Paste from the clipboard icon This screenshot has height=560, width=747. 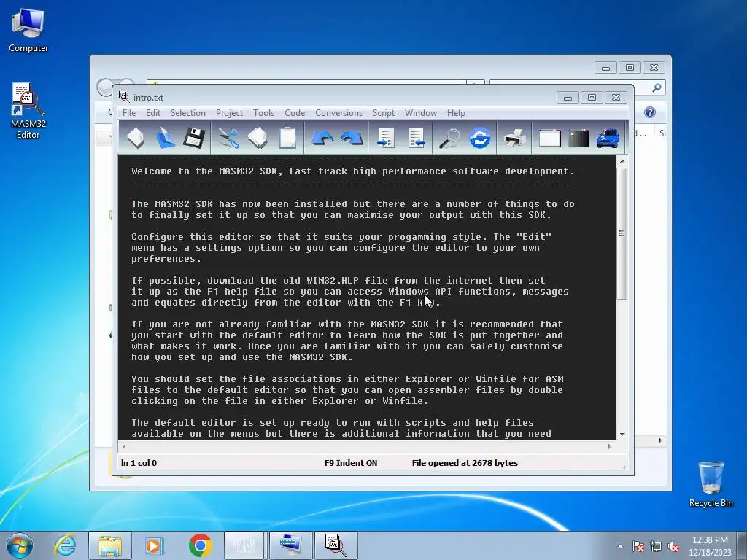[287, 138]
